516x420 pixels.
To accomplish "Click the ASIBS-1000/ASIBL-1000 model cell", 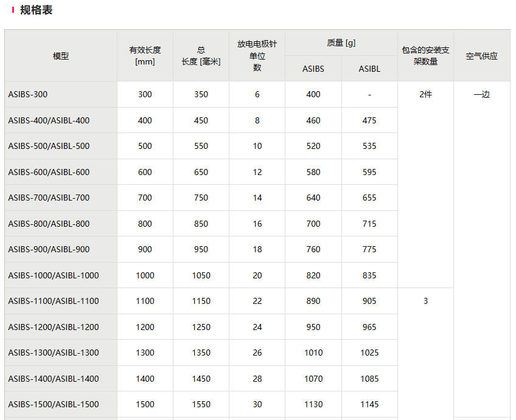I will [54, 275].
